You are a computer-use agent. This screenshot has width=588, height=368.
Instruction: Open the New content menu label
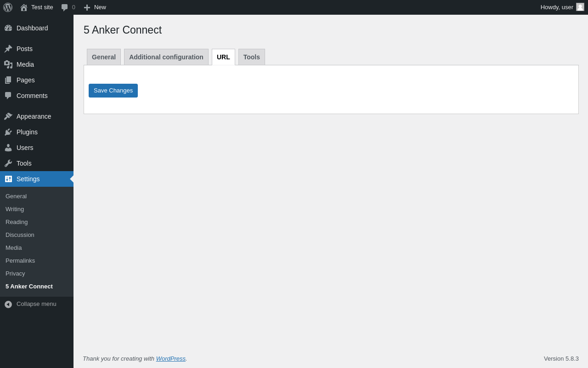[100, 7]
